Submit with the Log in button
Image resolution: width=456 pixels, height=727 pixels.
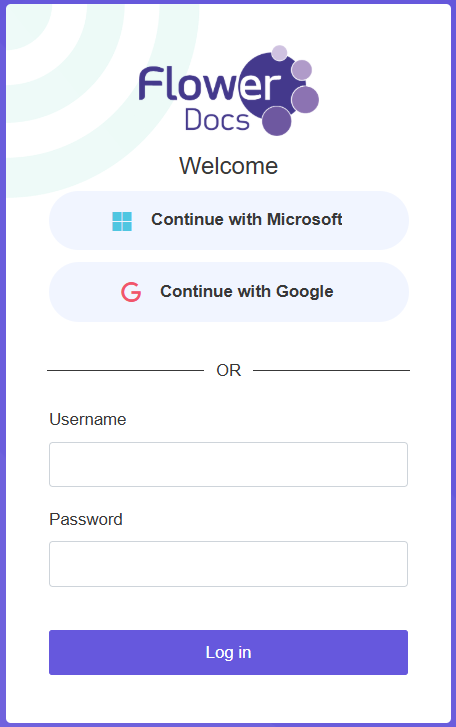pyautogui.click(x=228, y=652)
